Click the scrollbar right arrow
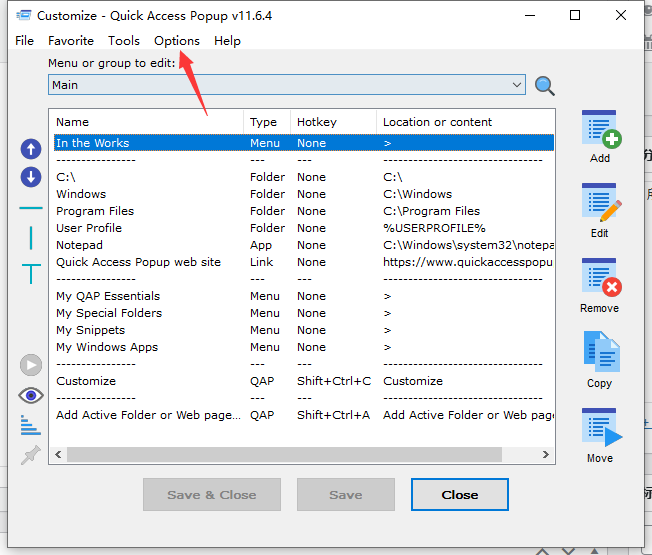This screenshot has height=555, width=652. pyautogui.click(x=546, y=454)
